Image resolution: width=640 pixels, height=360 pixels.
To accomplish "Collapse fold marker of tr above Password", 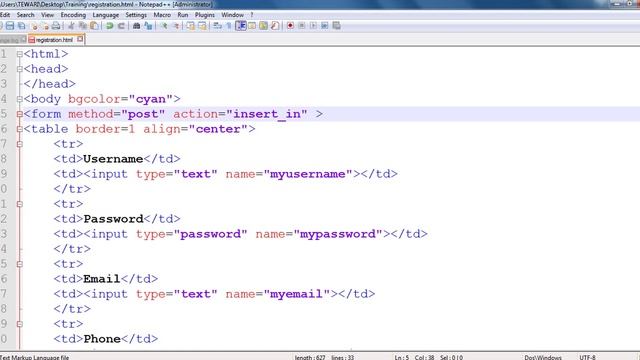I will pyautogui.click(x=20, y=204).
